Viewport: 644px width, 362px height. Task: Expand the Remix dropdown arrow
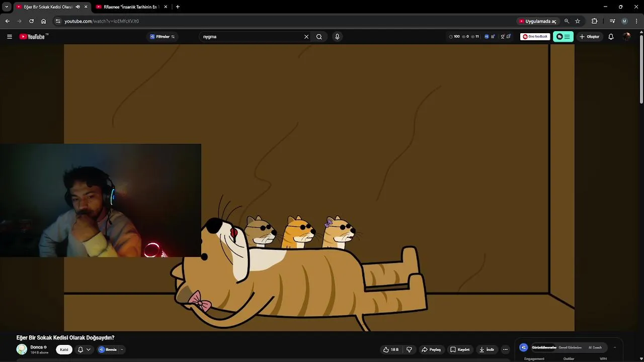pos(122,349)
